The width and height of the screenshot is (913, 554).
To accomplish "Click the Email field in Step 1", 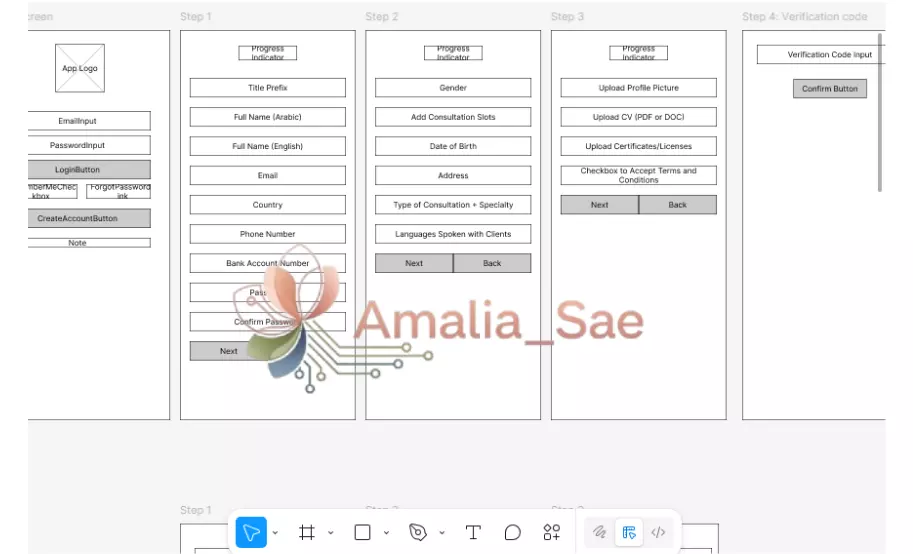I will (x=268, y=175).
